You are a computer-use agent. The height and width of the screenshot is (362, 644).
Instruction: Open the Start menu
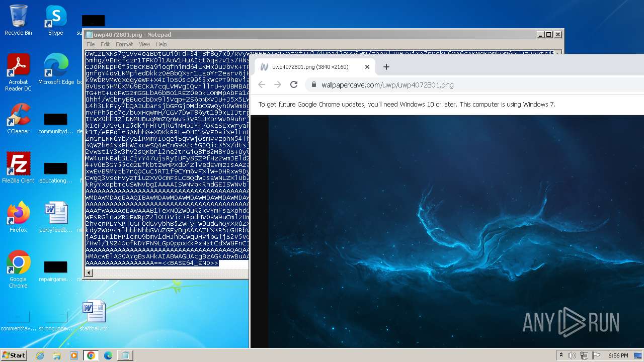point(14,355)
